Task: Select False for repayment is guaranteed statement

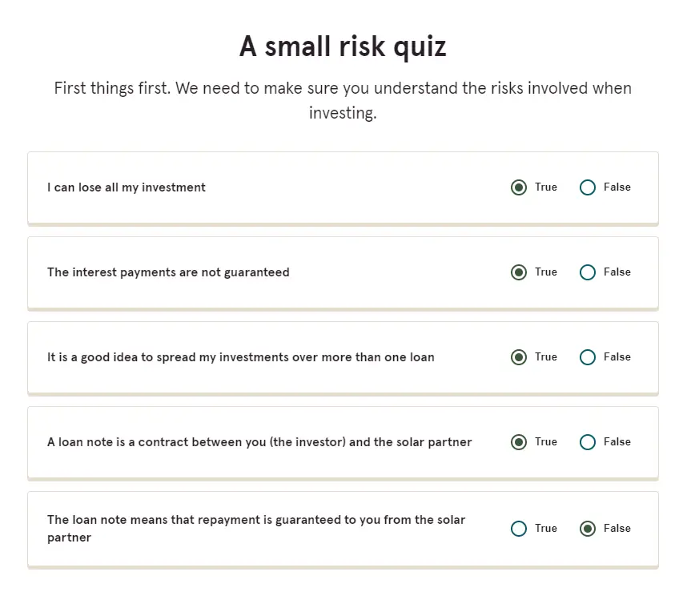Action: pos(587,529)
